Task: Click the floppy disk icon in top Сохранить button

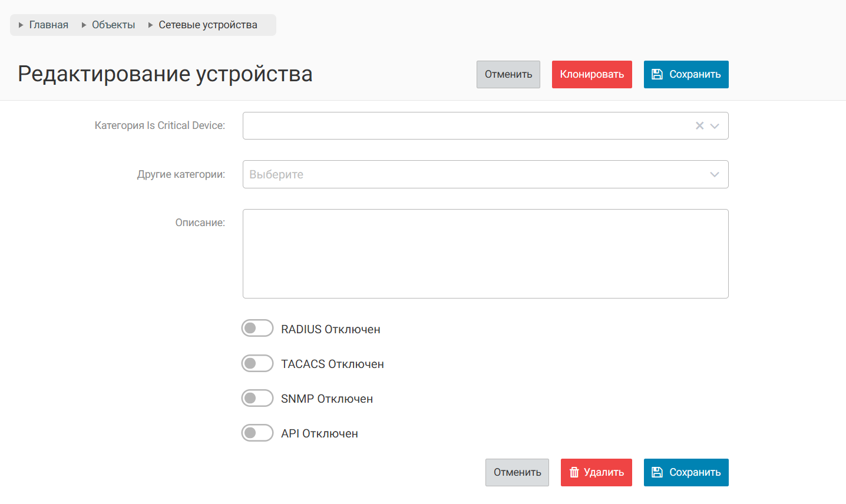Action: 657,74
